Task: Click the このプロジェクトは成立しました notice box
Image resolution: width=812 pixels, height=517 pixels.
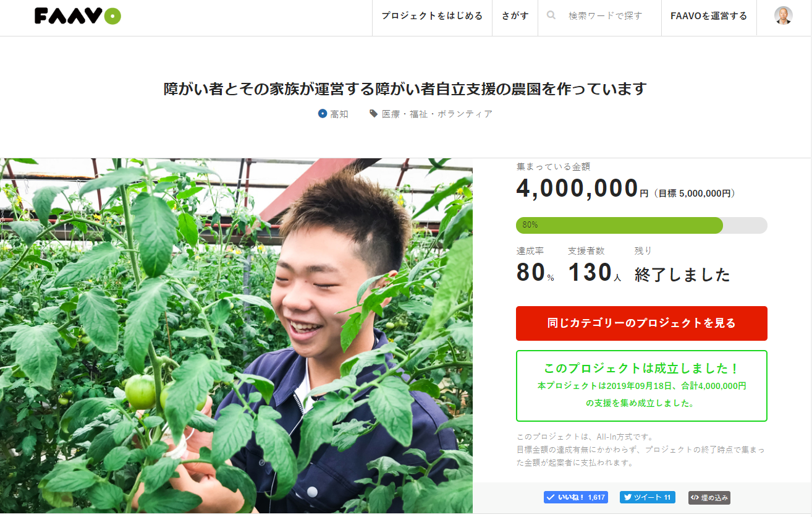Action: click(641, 386)
